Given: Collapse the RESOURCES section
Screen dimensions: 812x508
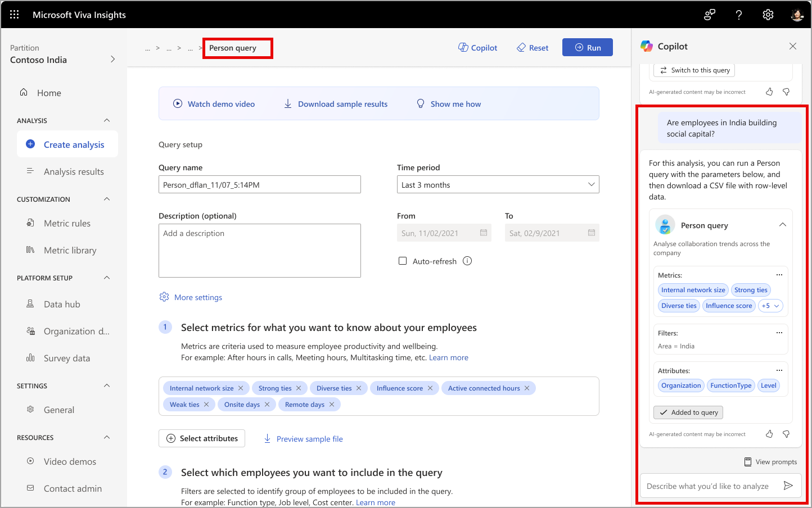Looking at the screenshot, I should pos(107,437).
